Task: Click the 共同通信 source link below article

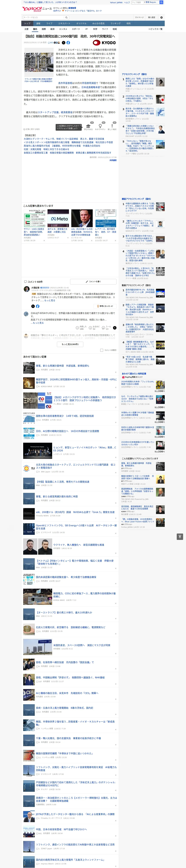Action: [x=113, y=160]
